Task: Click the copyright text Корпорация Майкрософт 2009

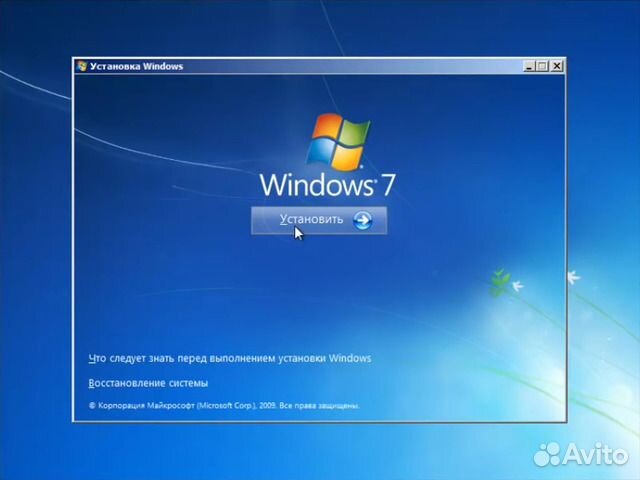Action: [x=224, y=406]
